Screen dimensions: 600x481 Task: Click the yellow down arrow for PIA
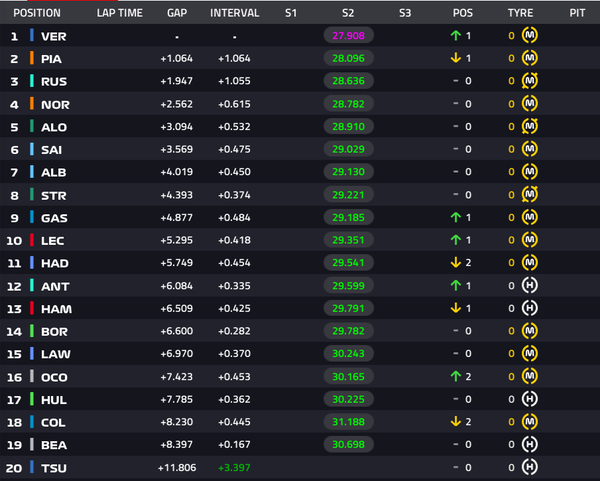point(455,58)
